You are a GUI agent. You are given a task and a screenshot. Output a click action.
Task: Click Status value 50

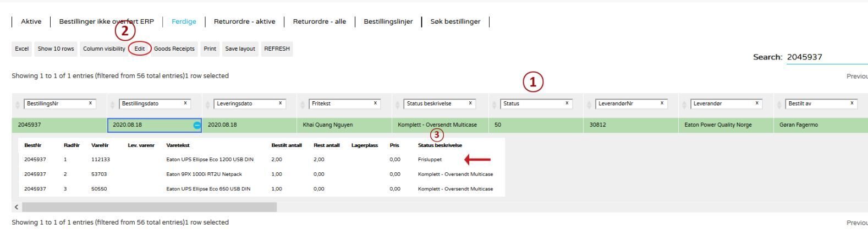click(x=497, y=125)
